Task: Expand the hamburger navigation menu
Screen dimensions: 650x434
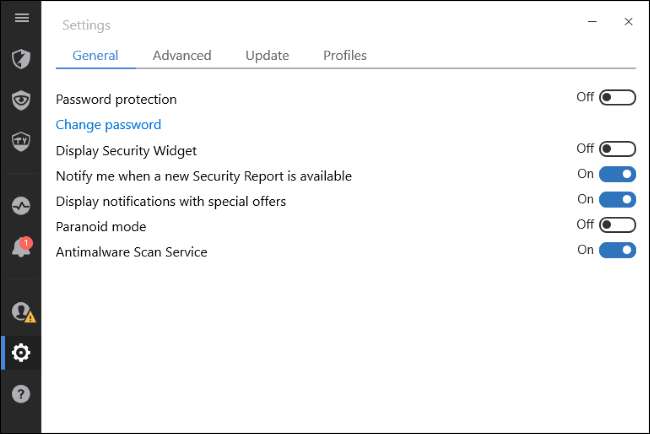Action: 21,18
